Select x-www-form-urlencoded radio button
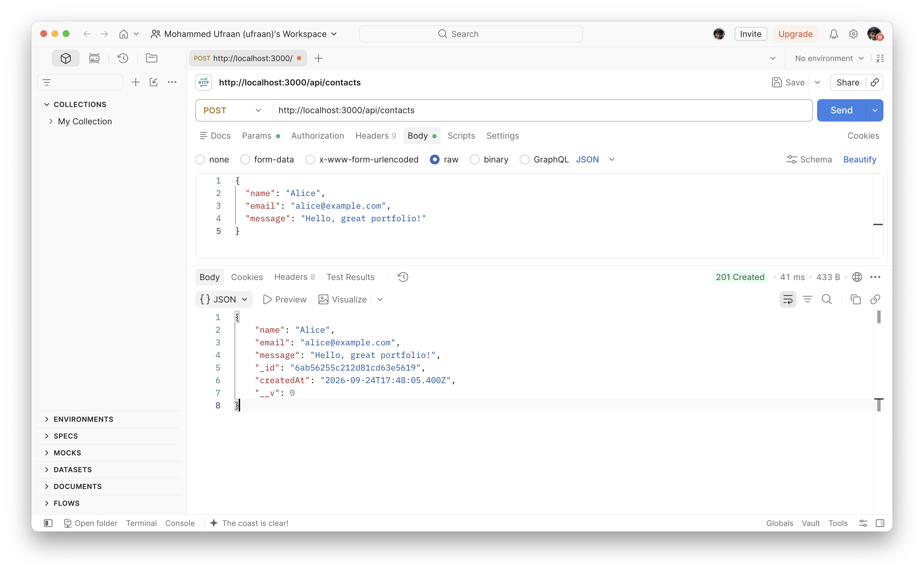 (310, 160)
